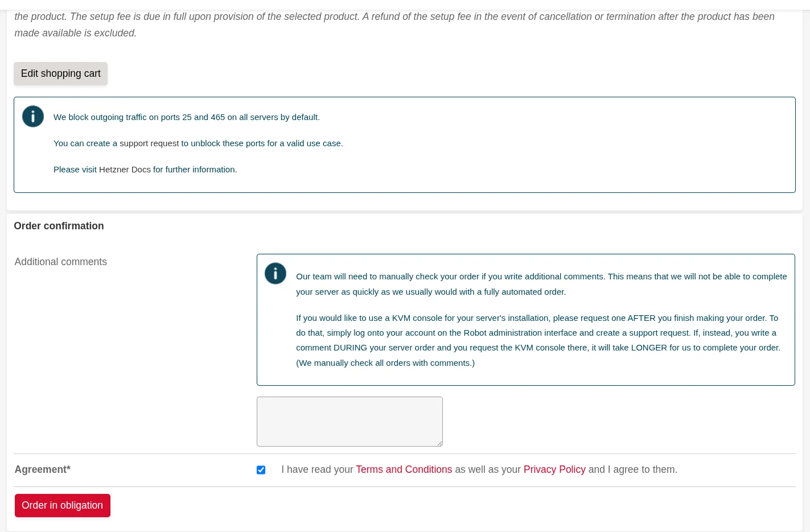Click the Edit shopping cart button

pos(60,73)
